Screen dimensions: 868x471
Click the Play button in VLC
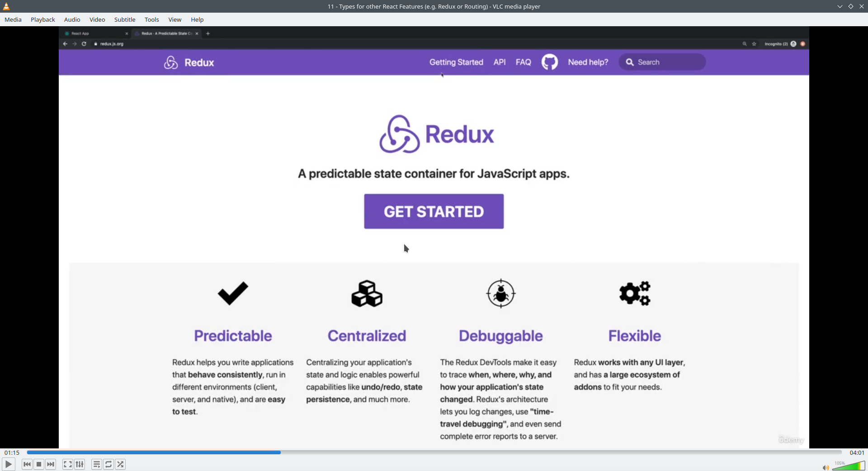[8, 464]
